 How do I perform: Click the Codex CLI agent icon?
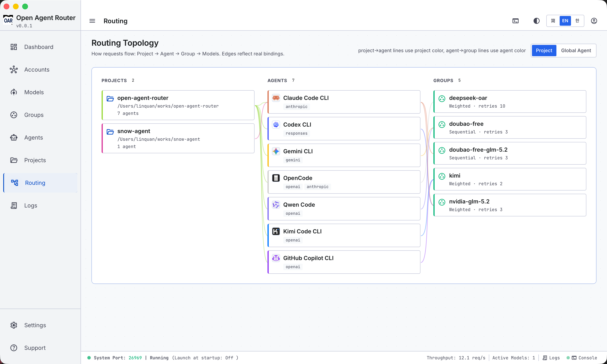coord(276,125)
